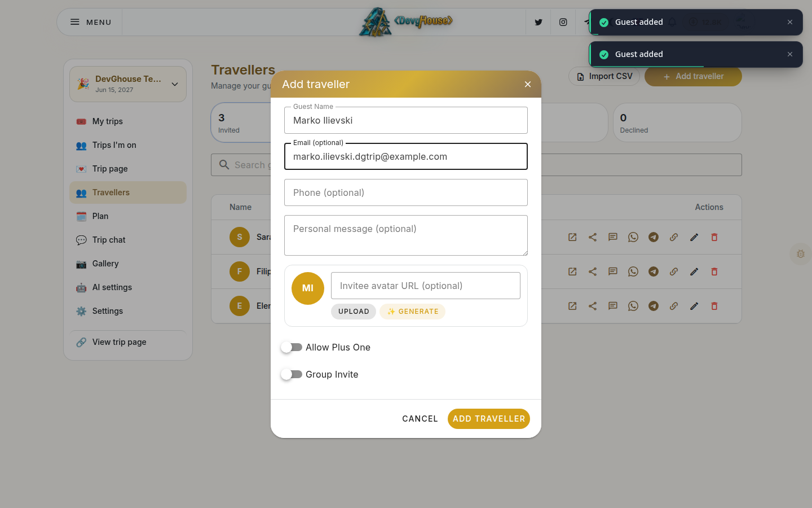Open the Twitter link in header
Viewport: 812px width, 508px height.
539,23
